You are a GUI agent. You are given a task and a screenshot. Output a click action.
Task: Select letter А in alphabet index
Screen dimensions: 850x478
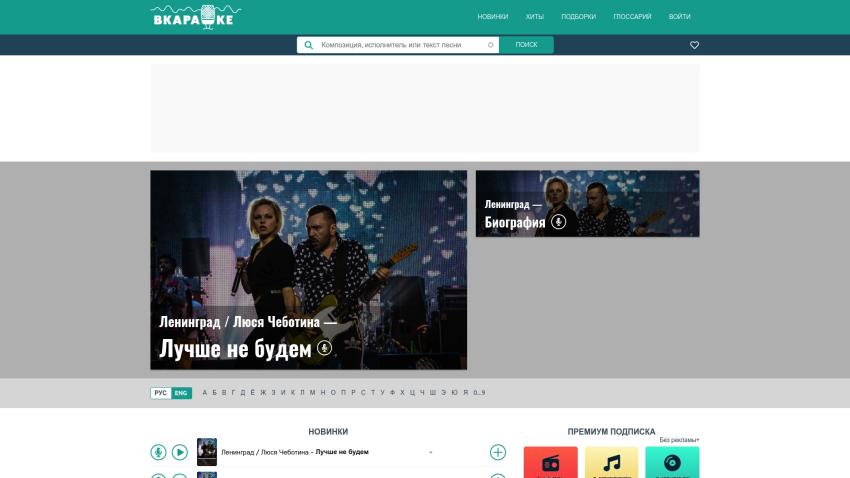204,393
